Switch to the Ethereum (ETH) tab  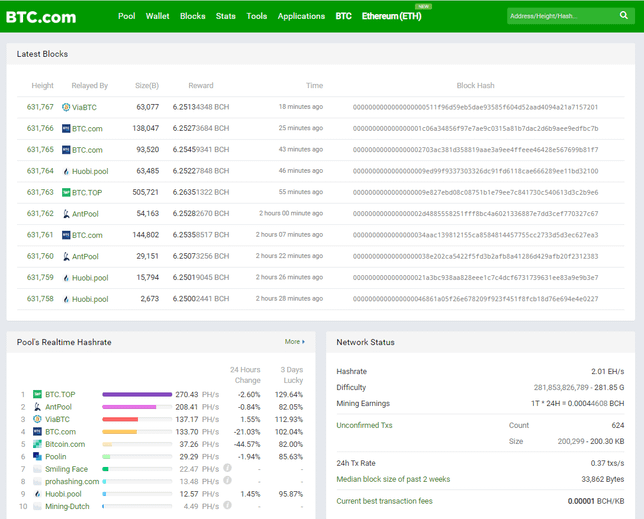[x=391, y=17]
